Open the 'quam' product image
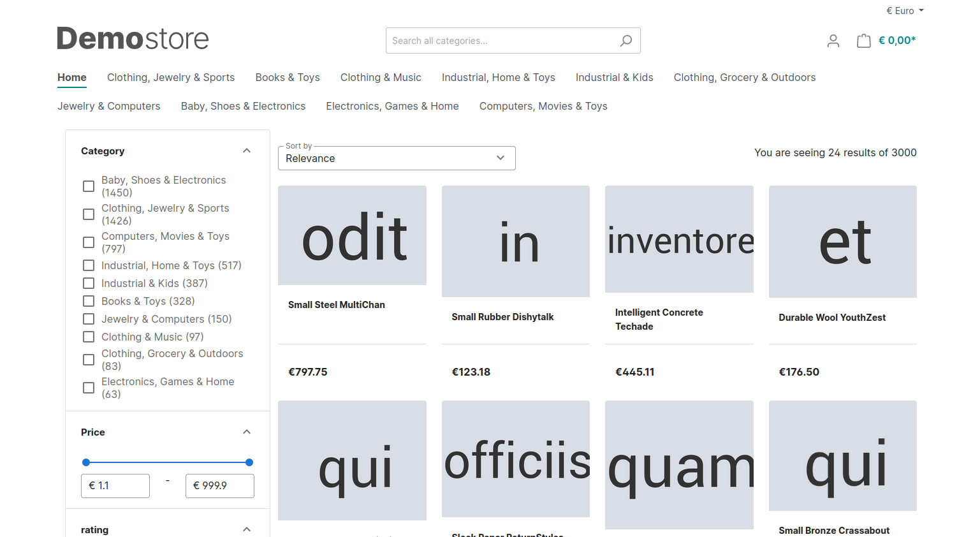 click(x=679, y=465)
